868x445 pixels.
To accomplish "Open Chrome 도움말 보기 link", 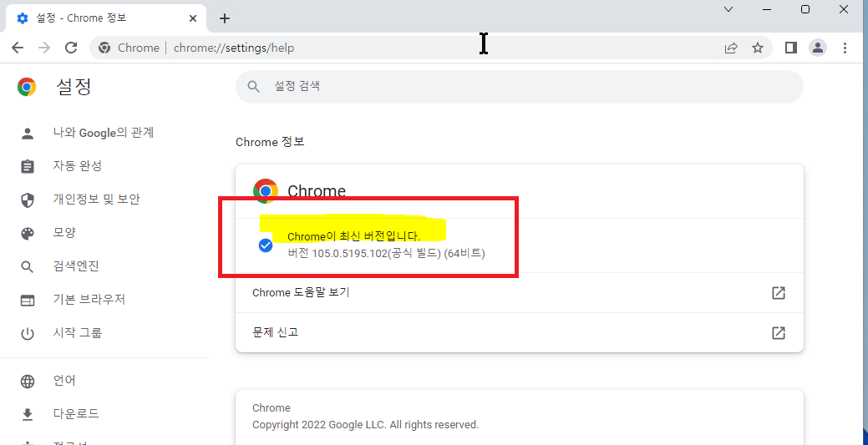I will pos(520,293).
